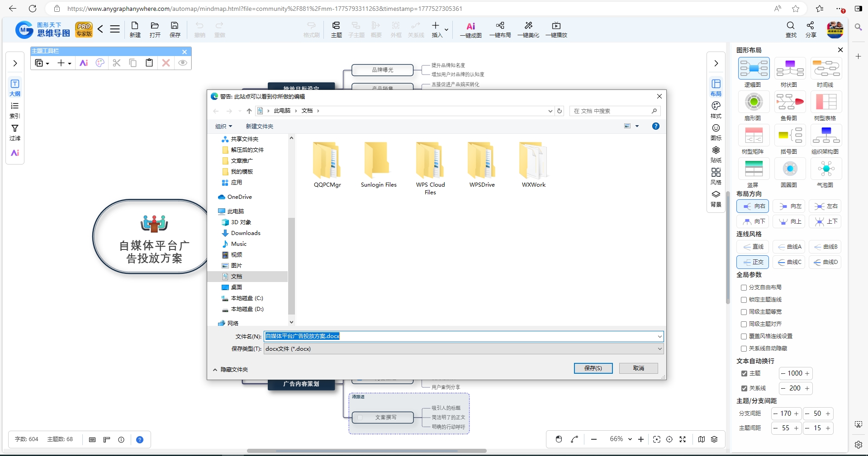
Task: Open a file with 打开 icon
Action: (x=155, y=29)
